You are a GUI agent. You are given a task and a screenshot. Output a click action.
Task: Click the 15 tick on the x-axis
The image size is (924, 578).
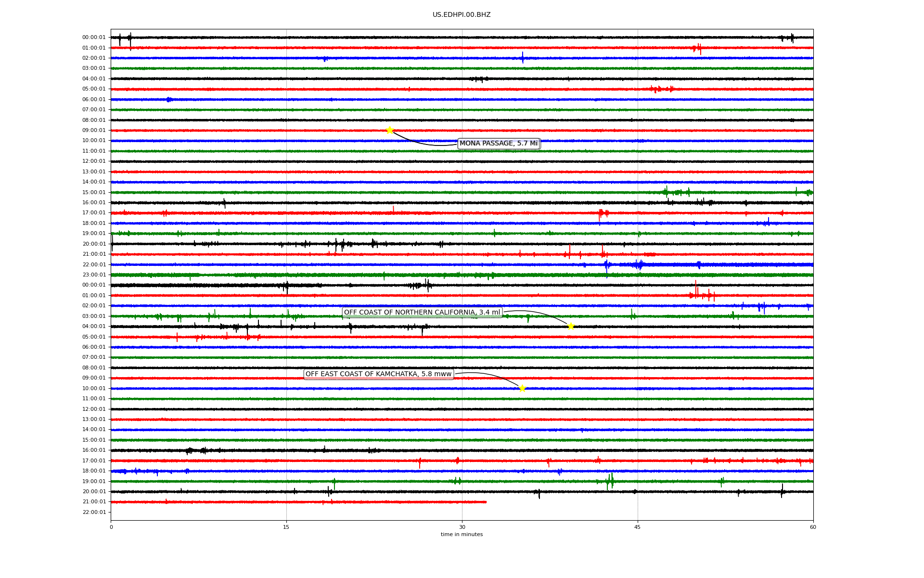286,527
